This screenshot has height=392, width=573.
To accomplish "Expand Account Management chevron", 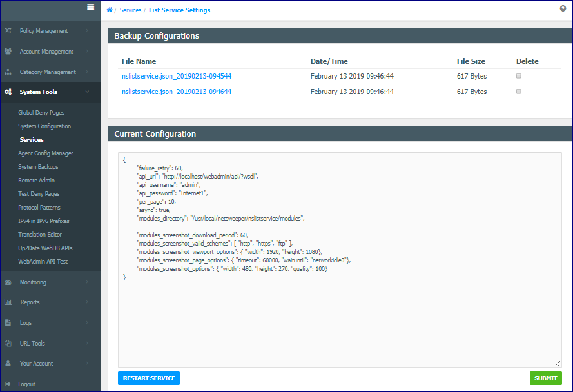I will pos(87,51).
